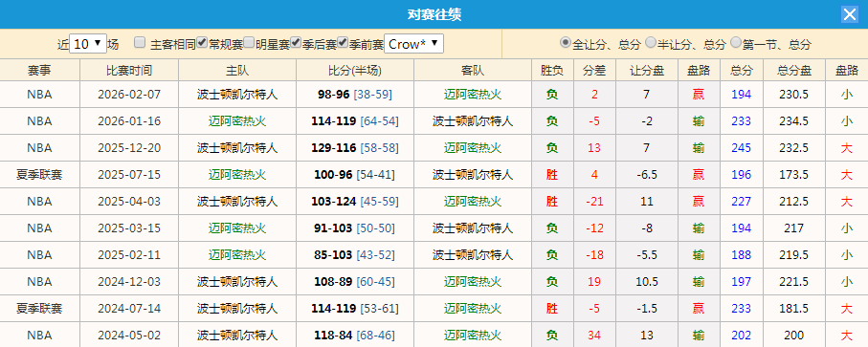Screen dimensions: 868x347
Task: Click the 分差 column header
Action: [594, 70]
